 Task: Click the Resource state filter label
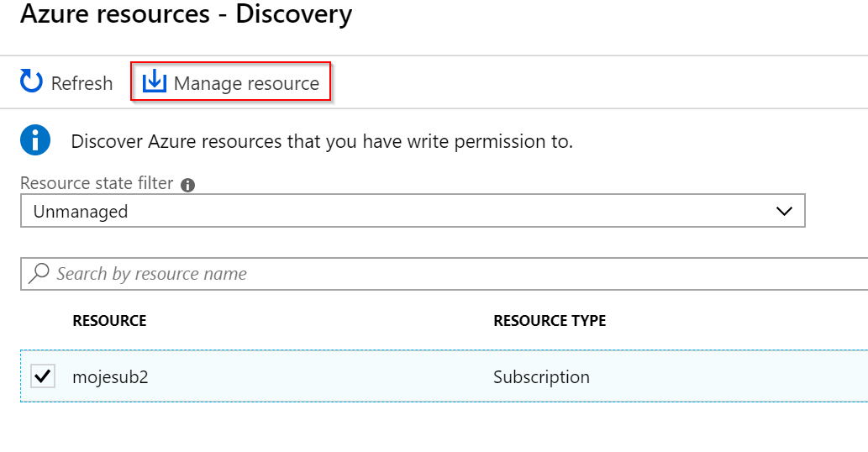97,183
